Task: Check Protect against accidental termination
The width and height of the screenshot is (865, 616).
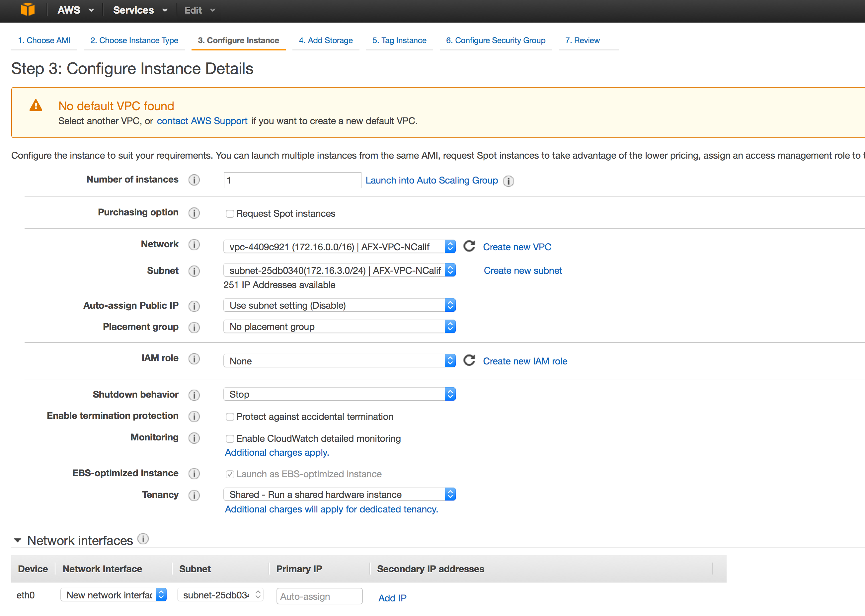Action: tap(230, 417)
